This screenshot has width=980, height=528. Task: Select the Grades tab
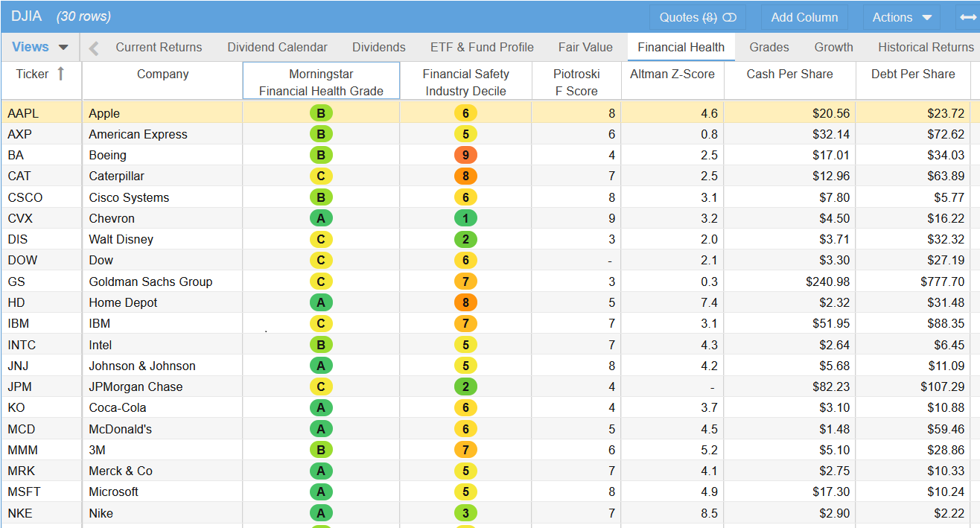[x=769, y=47]
